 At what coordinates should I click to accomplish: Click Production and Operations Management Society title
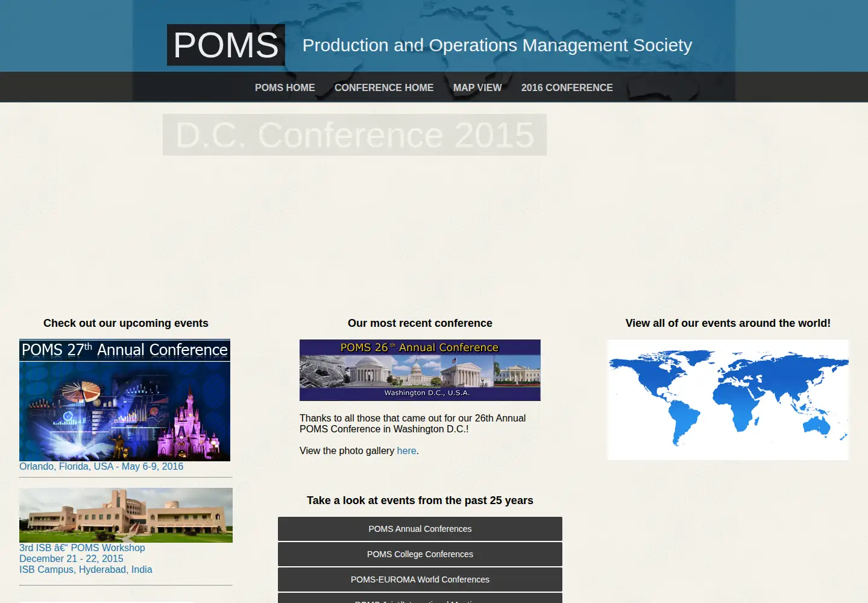click(x=497, y=45)
